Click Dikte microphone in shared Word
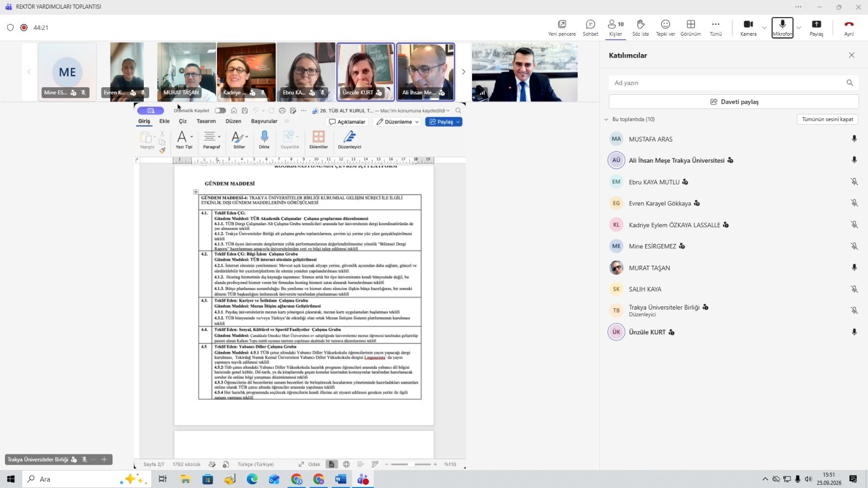Screen dimensions: 868x488 (264, 139)
